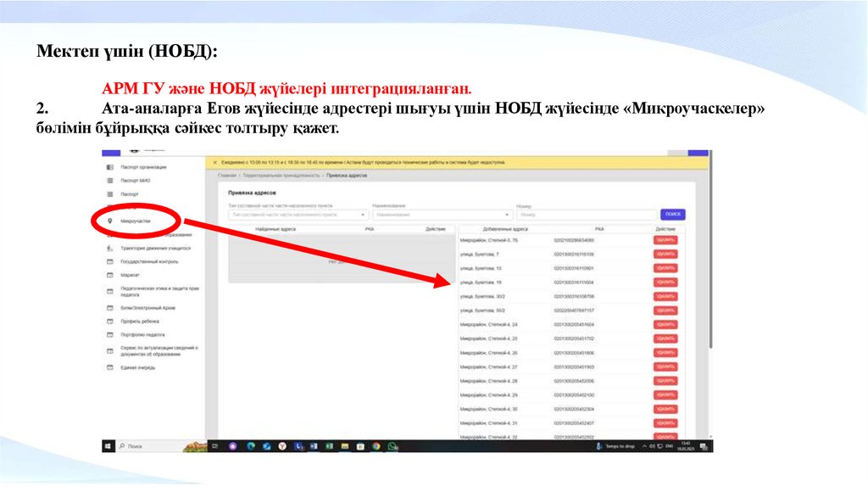This screenshot has height=487, width=868.
Task: Click Главная breadcrumb link
Action: (x=226, y=176)
